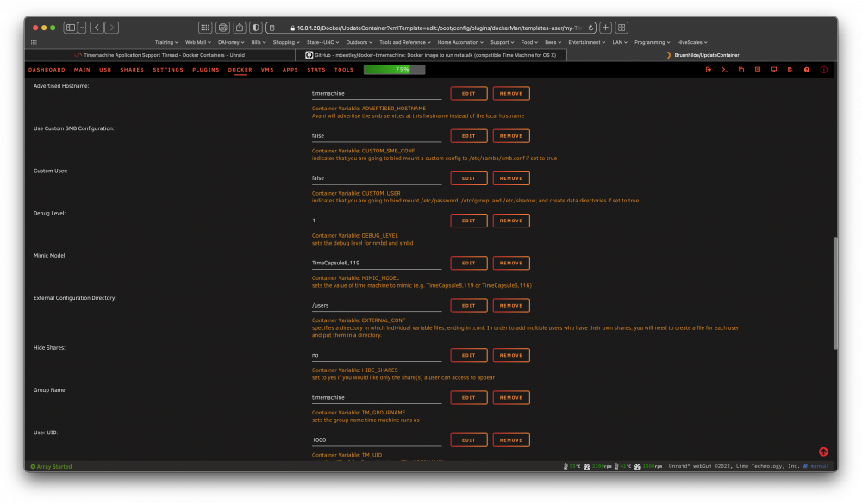This screenshot has height=504, width=862.
Task: Edit the Hide Shares variable
Action: click(x=468, y=355)
